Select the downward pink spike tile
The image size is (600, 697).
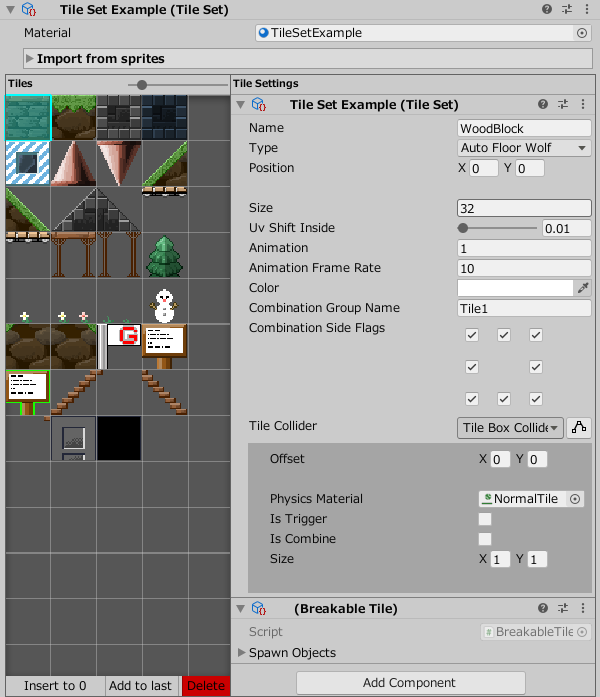click(x=119, y=163)
